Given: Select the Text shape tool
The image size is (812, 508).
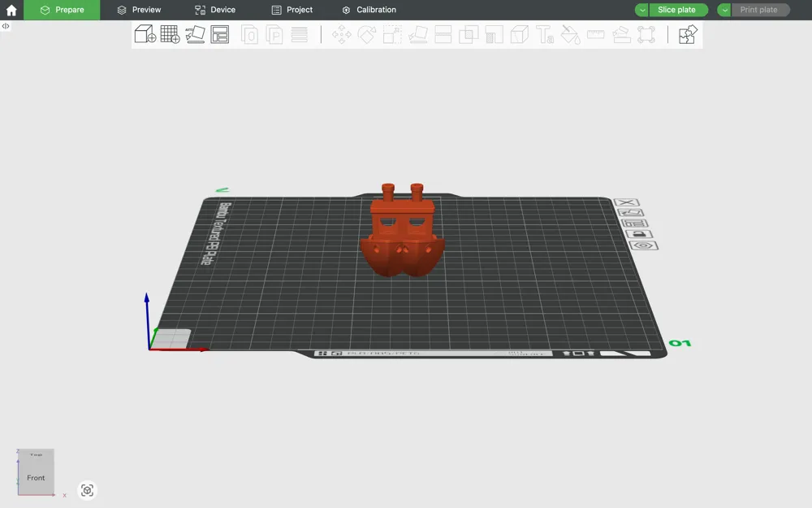Looking at the screenshot, I should pos(545,35).
